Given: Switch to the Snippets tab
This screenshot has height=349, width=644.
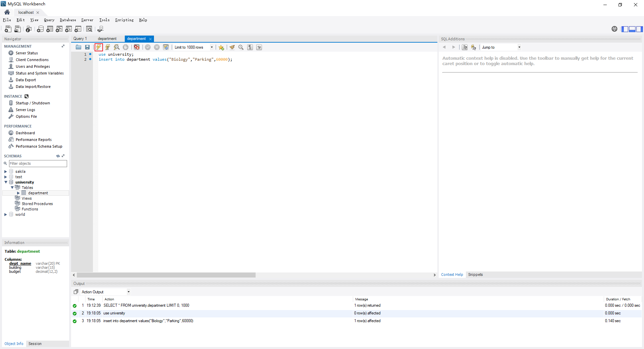Looking at the screenshot, I should 475,275.
